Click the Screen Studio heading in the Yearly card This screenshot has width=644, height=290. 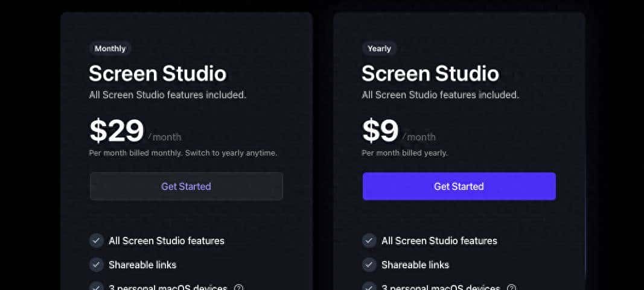(430, 74)
